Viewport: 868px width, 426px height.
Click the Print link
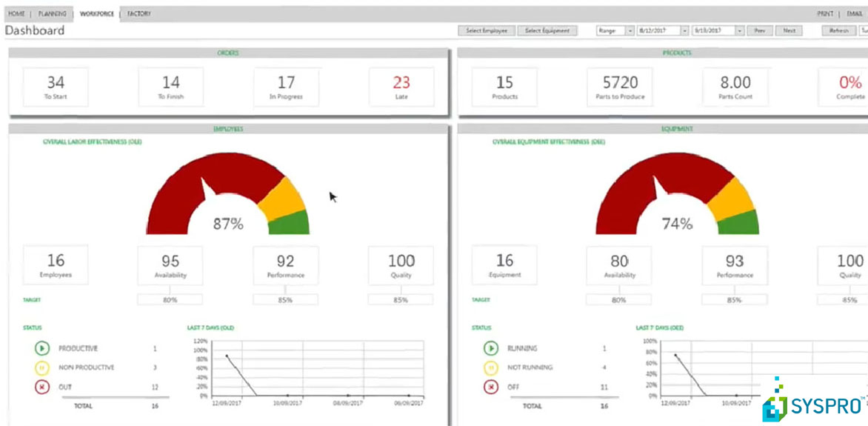click(824, 14)
